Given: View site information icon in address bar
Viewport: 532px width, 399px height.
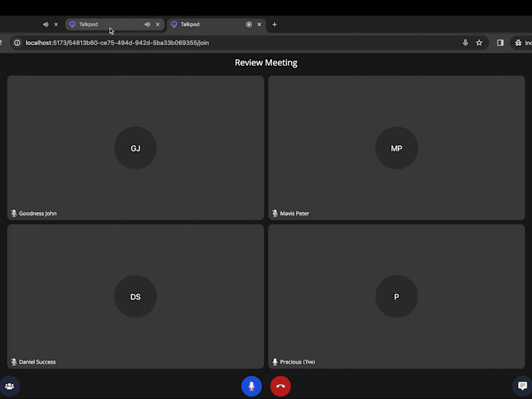Looking at the screenshot, I should point(17,43).
